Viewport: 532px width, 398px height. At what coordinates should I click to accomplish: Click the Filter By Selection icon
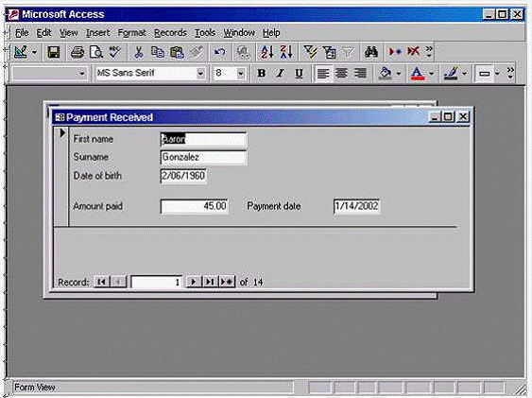coord(310,52)
